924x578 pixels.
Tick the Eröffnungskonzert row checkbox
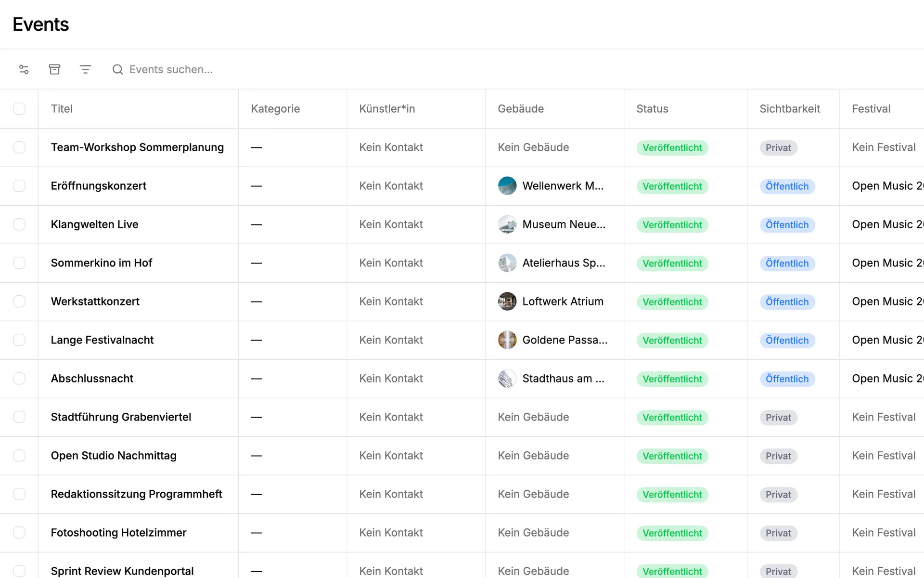(x=19, y=186)
